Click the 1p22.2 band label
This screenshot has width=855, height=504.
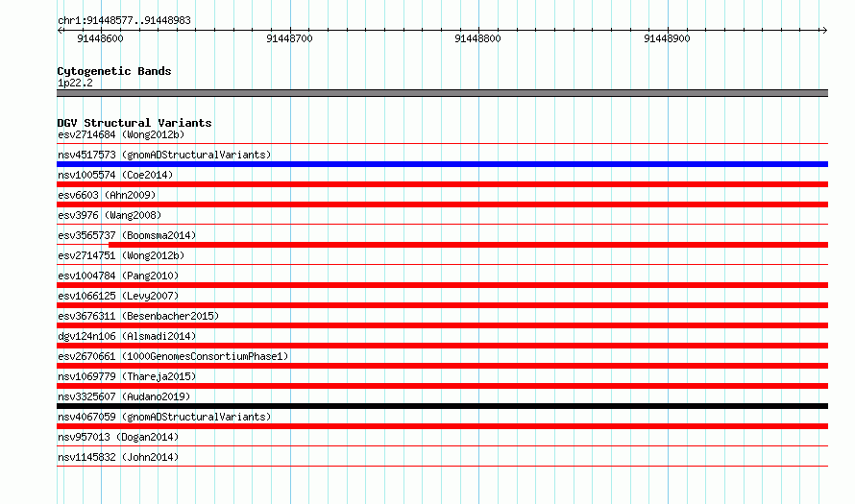tap(75, 83)
